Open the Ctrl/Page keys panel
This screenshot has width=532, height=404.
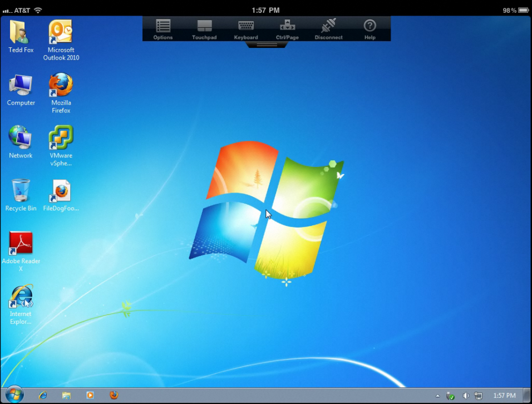point(287,29)
